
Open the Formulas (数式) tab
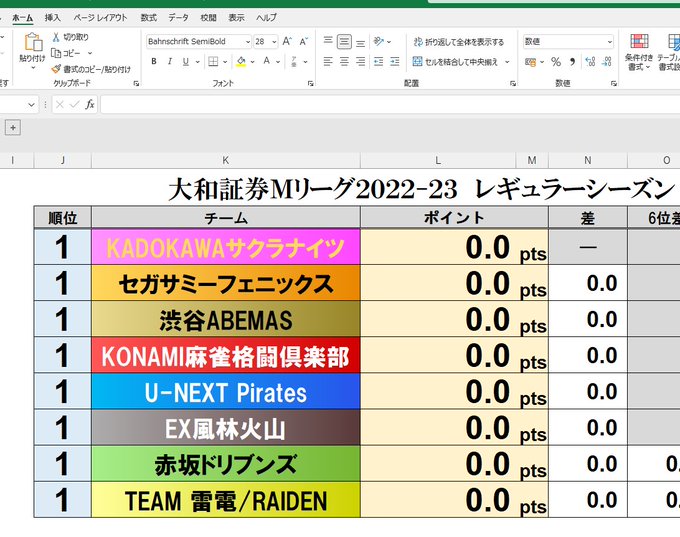148,18
